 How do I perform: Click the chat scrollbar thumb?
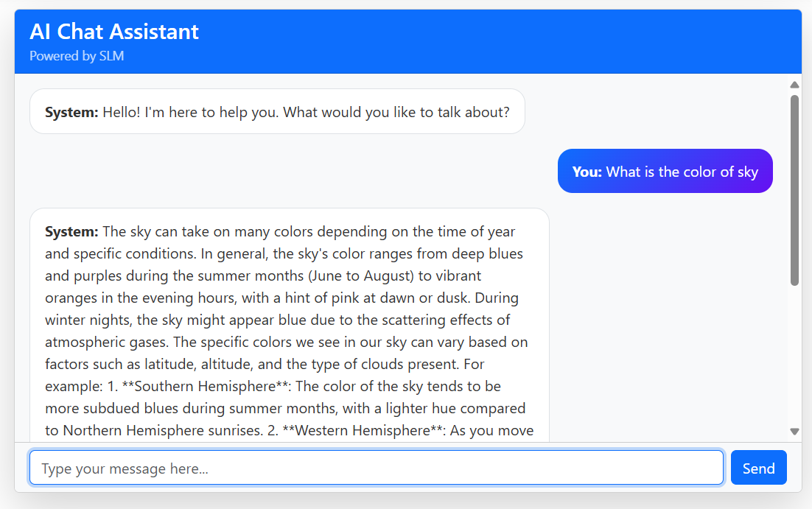794,190
